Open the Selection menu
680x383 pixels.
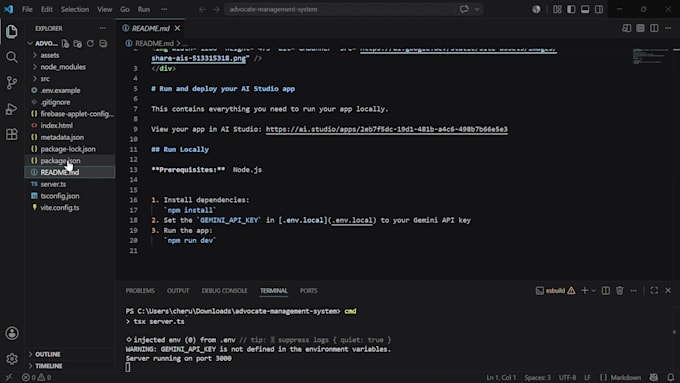pyautogui.click(x=75, y=9)
